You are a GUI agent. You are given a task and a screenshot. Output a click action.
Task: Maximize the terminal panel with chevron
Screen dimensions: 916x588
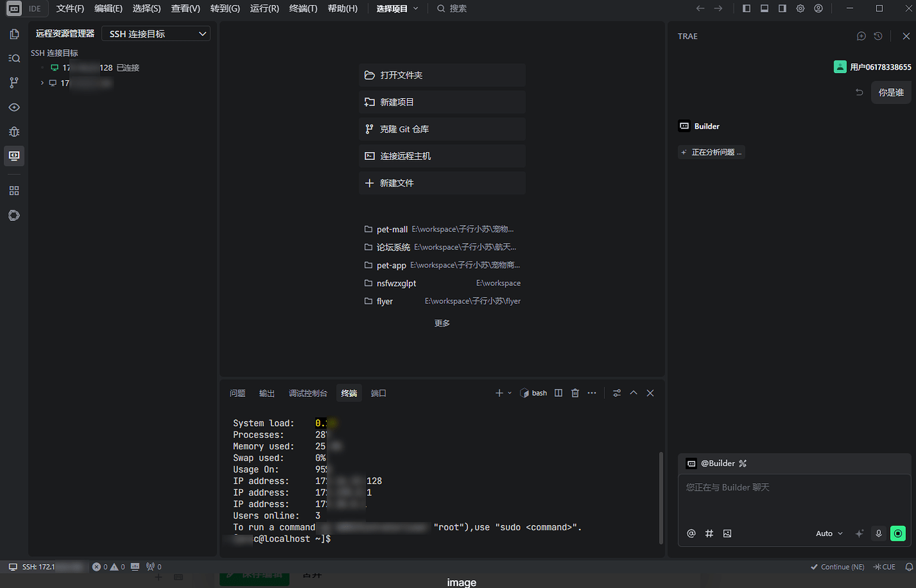tap(633, 393)
